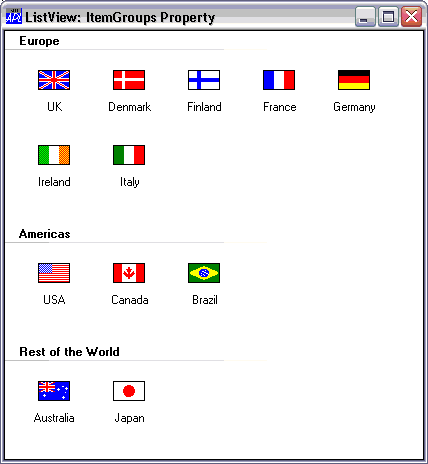Select the USA flag icon

tap(54, 273)
